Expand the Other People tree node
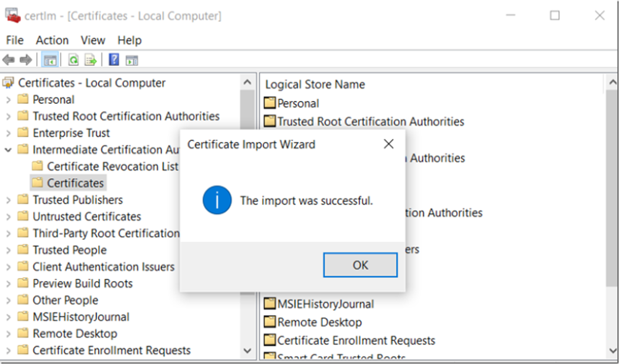The height and width of the screenshot is (364, 619). point(8,300)
